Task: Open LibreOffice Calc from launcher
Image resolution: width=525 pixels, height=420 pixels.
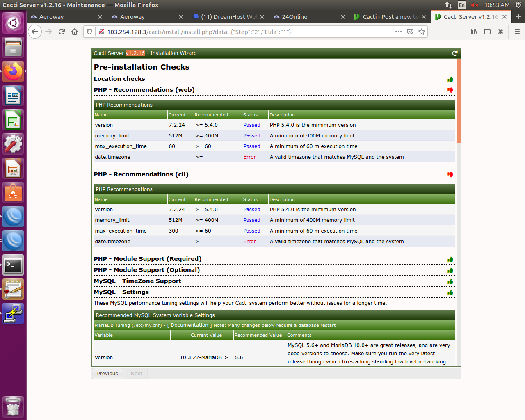Action: point(13,120)
